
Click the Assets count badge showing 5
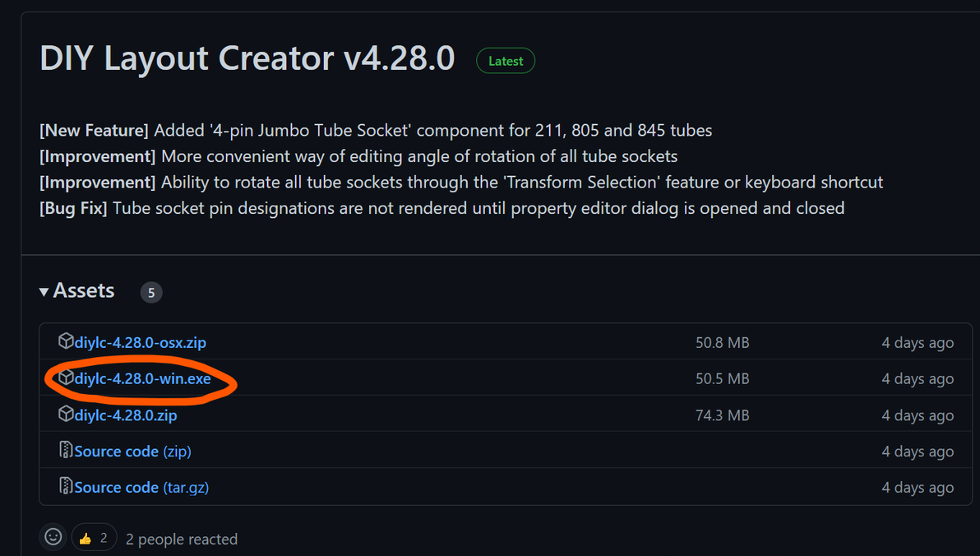pos(151,292)
